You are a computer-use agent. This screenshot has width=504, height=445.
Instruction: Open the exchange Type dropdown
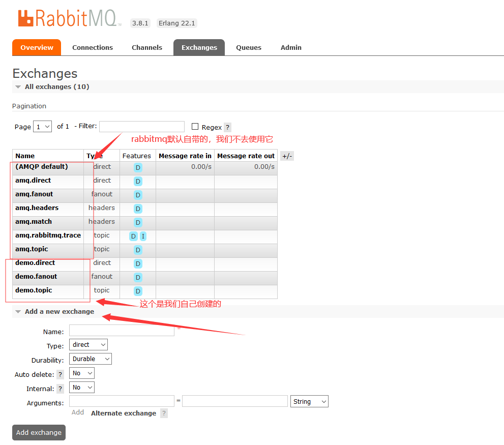88,345
